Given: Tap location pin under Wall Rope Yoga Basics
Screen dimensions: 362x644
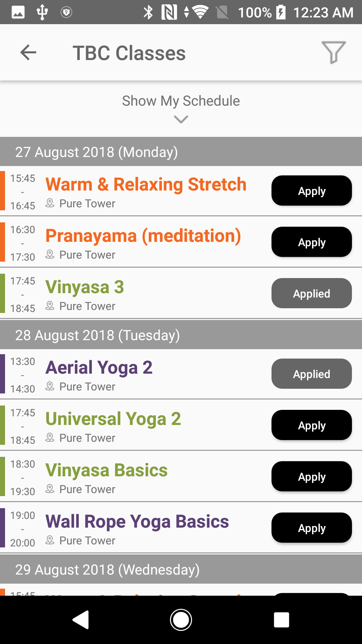Looking at the screenshot, I should click(50, 540).
